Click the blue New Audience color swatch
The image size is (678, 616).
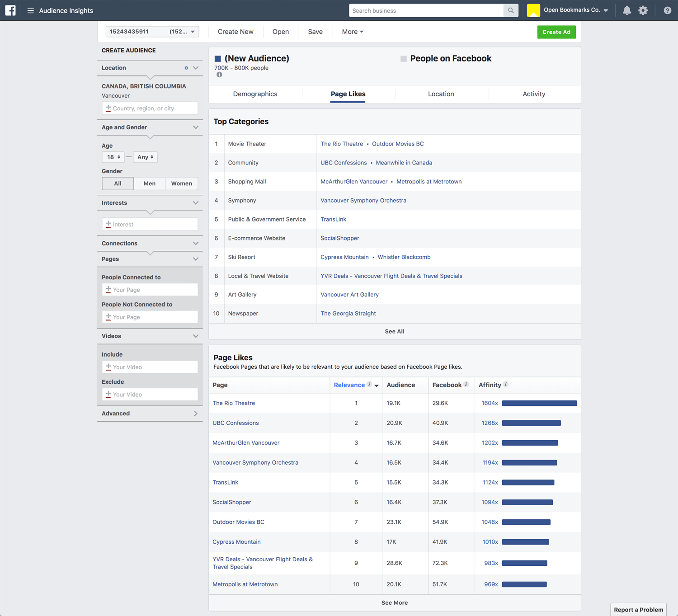pyautogui.click(x=218, y=59)
